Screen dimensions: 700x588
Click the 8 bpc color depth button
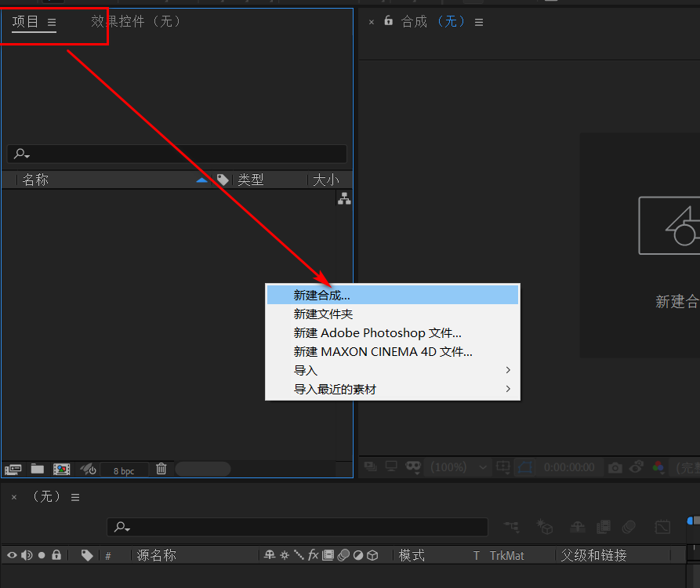(x=124, y=471)
